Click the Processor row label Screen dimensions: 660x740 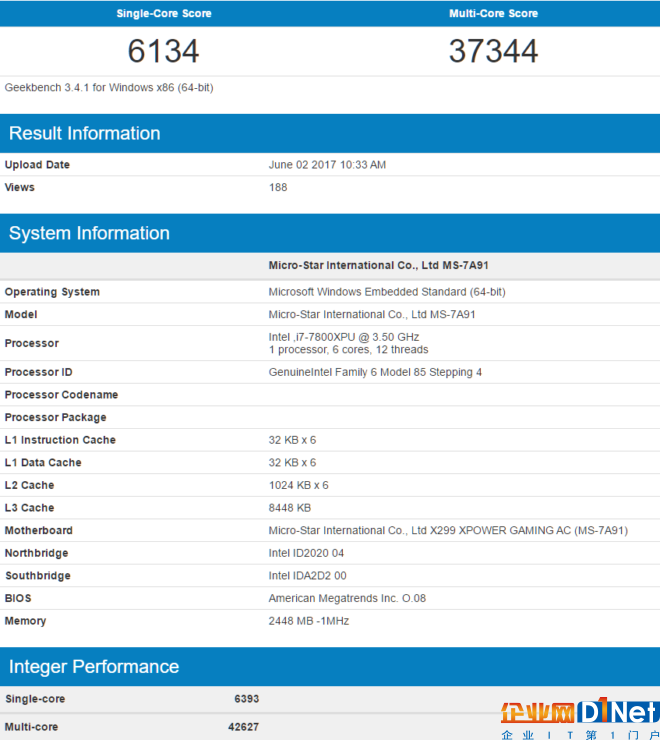[x=32, y=343]
